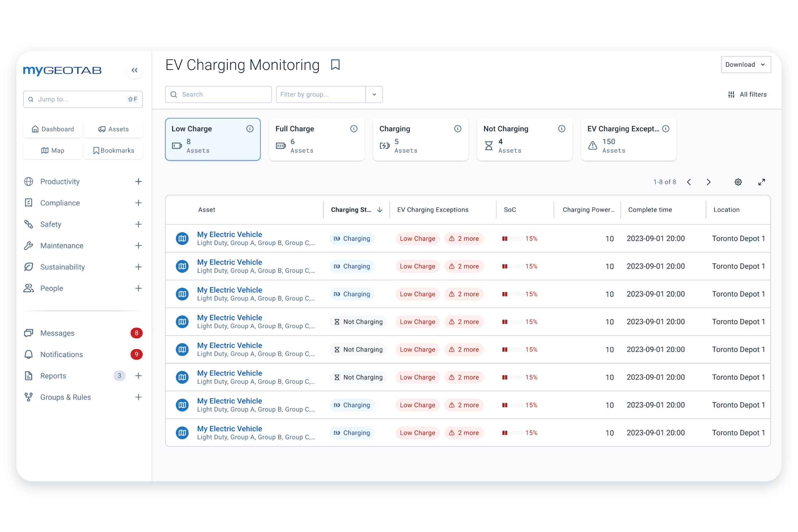Show info for Low Charge card
Screen dimensions: 798x532
click(x=250, y=129)
